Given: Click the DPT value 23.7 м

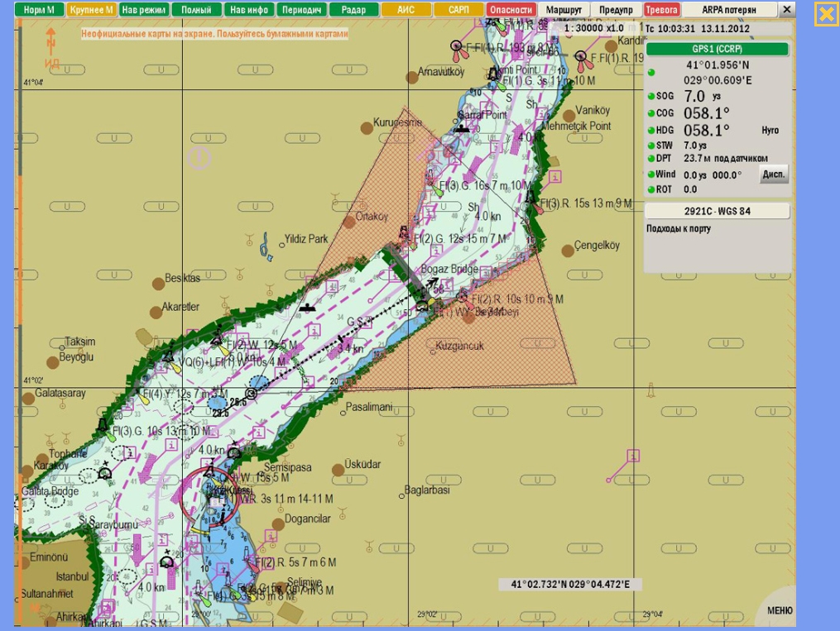Looking at the screenshot, I should (697, 159).
